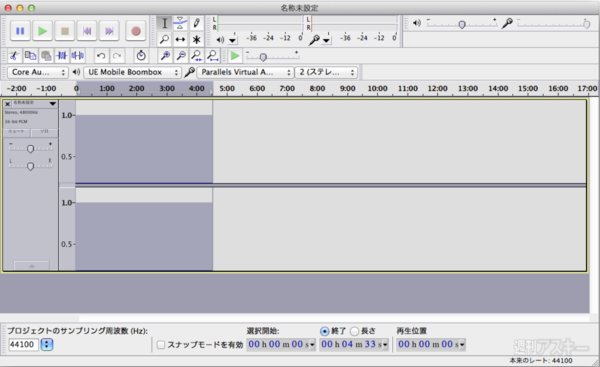Viewport: 600px width, 367px height.
Task: Click the Silence audio icon
Action: pyautogui.click(x=77, y=56)
